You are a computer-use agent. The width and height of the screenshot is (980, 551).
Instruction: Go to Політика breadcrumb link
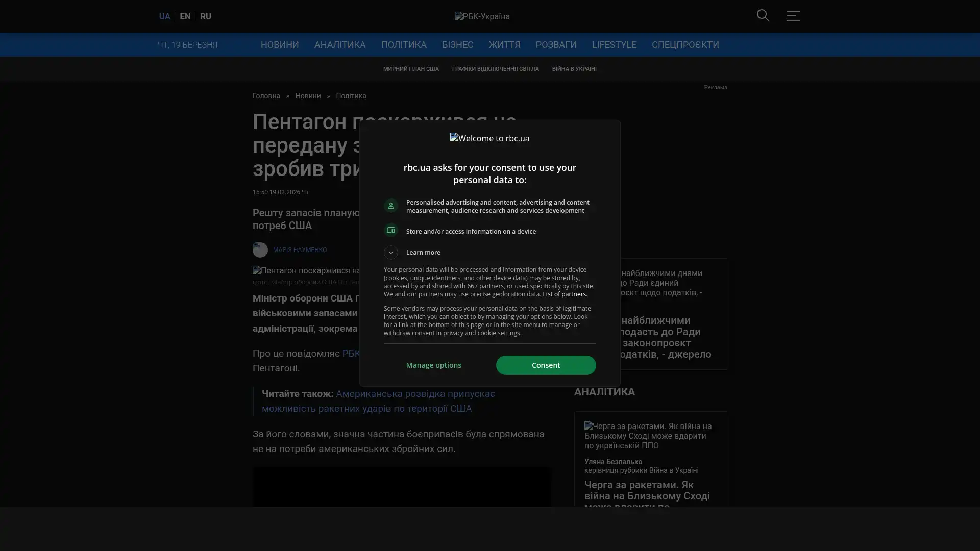(351, 96)
